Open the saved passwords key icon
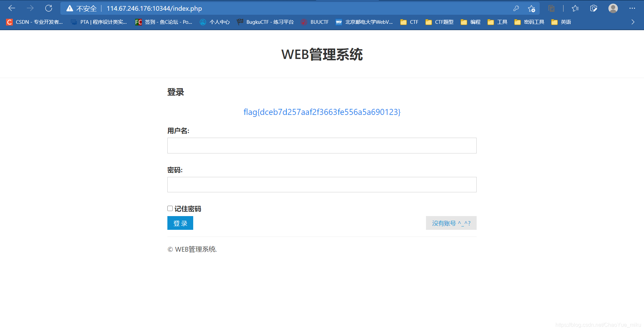Viewport: 644px width, 331px height. click(x=516, y=8)
